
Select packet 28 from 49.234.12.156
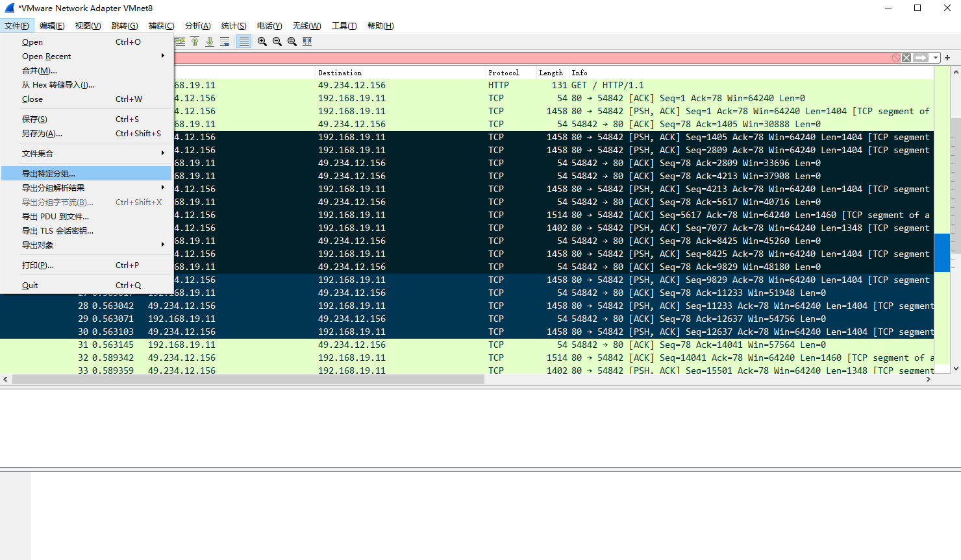tap(325, 306)
